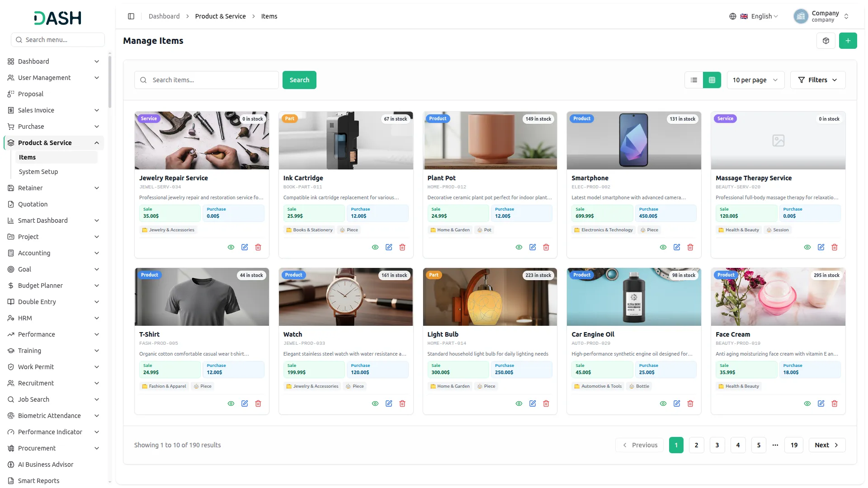Go to page 2 of results
Image resolution: width=868 pixels, height=488 pixels.
click(696, 445)
